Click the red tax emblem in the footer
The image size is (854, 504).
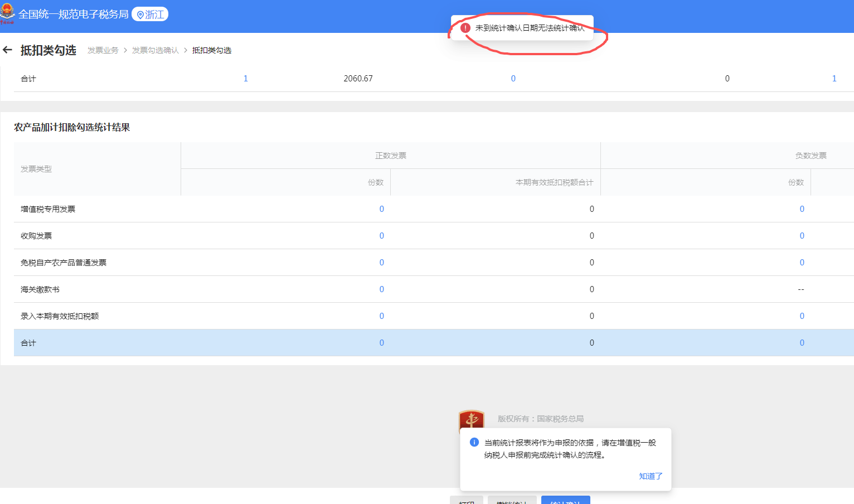[471, 420]
